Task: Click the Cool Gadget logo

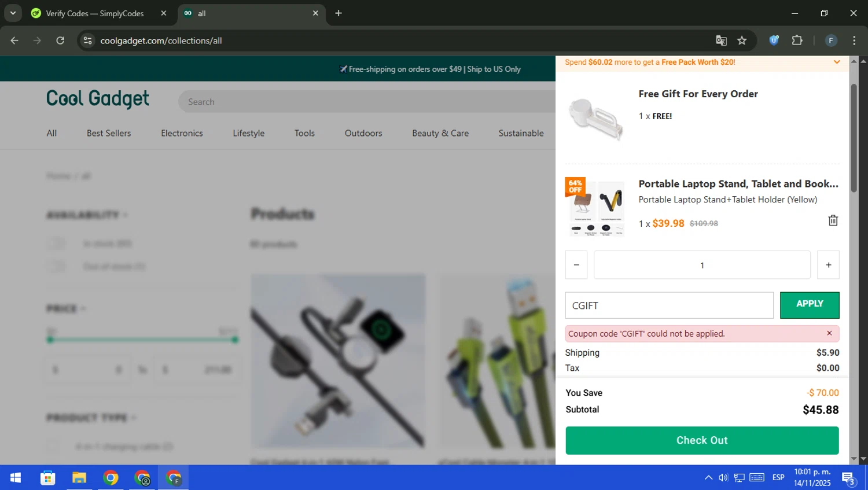Action: coord(98,99)
